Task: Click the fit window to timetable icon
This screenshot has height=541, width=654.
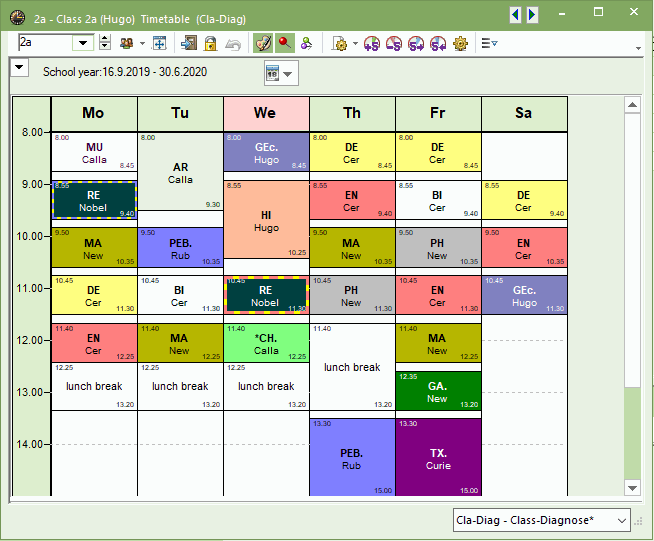Action: pos(159,43)
